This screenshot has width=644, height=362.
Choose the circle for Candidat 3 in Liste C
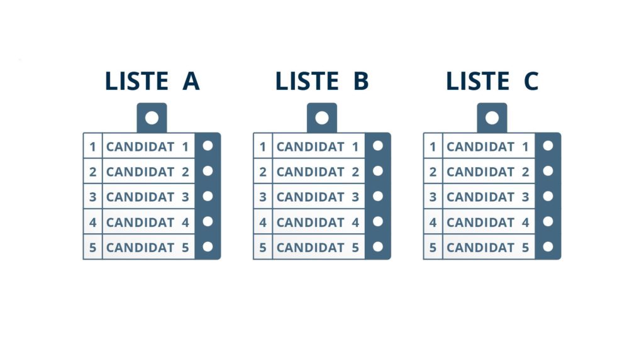(x=548, y=196)
